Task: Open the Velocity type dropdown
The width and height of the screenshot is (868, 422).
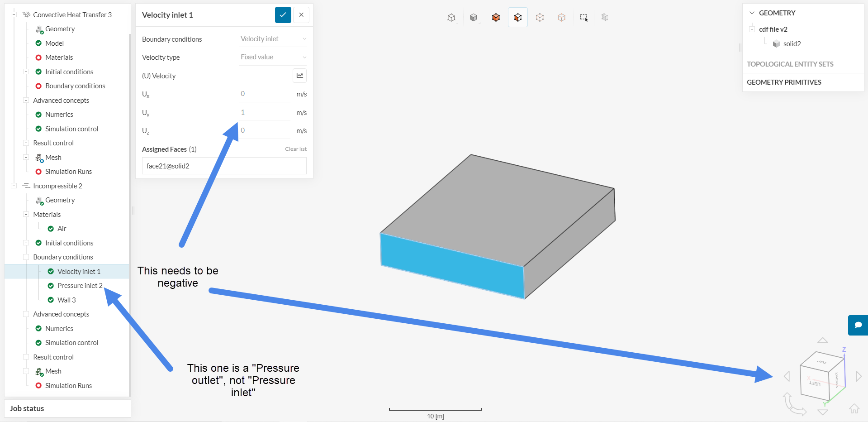Action: point(273,57)
